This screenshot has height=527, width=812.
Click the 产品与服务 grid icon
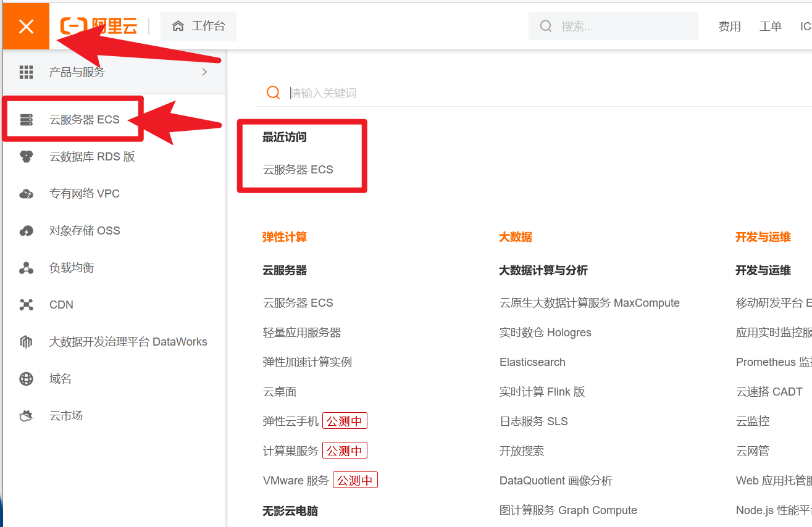click(26, 72)
